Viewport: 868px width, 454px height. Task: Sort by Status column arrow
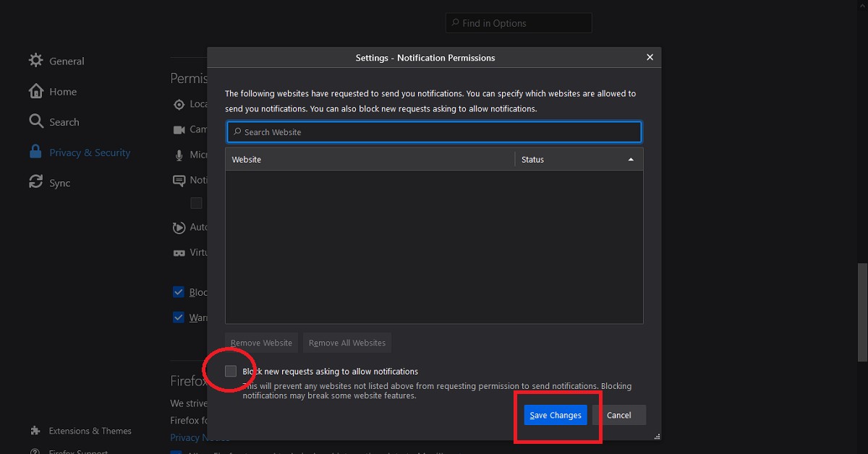tap(631, 159)
